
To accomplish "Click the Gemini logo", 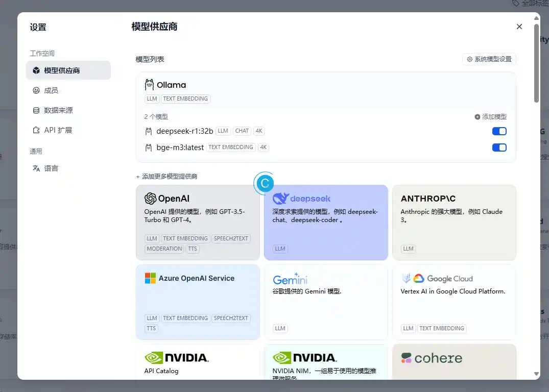I will pos(290,279).
